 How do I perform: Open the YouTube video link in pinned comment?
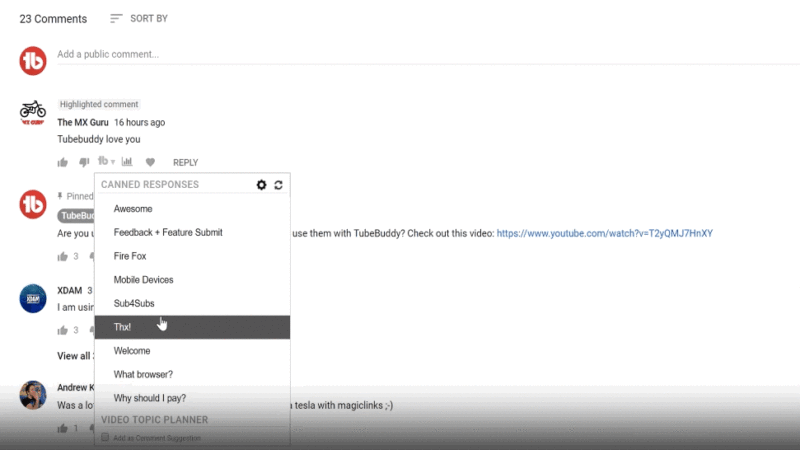tap(604, 233)
